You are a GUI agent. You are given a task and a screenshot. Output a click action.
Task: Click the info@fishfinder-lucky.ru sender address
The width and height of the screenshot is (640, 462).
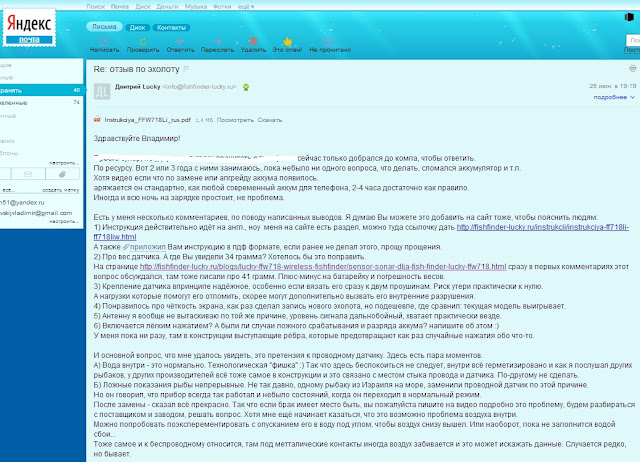(x=200, y=87)
